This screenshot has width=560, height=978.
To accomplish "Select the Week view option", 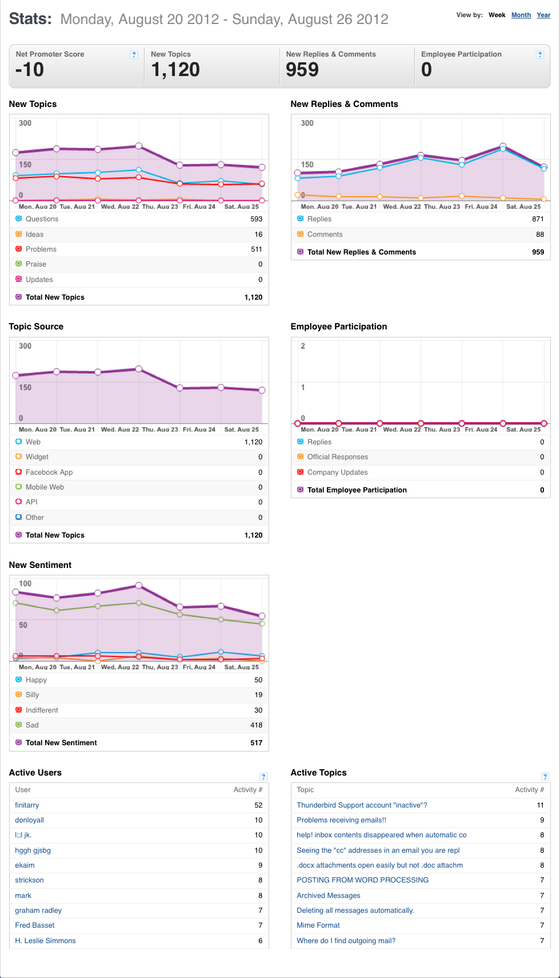I will tap(497, 15).
